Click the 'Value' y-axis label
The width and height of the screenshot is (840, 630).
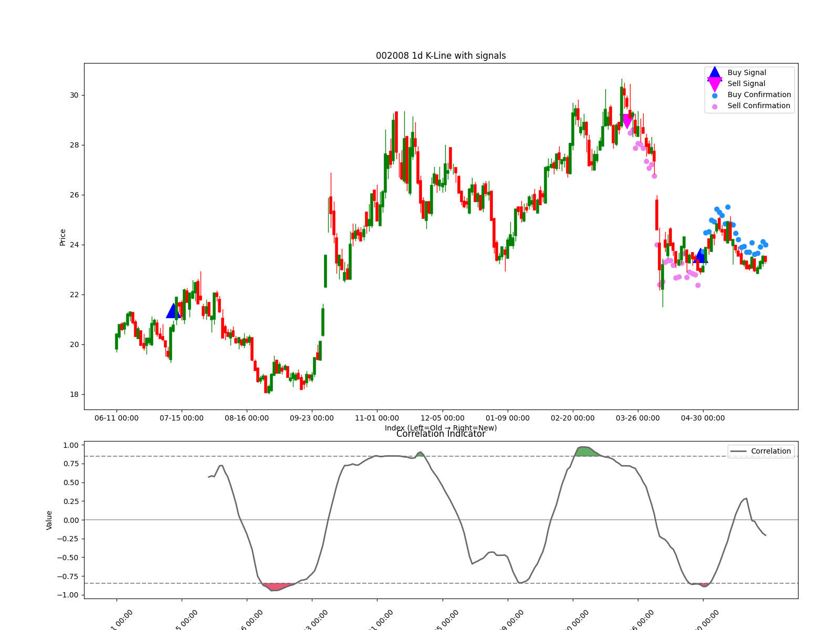tap(49, 520)
